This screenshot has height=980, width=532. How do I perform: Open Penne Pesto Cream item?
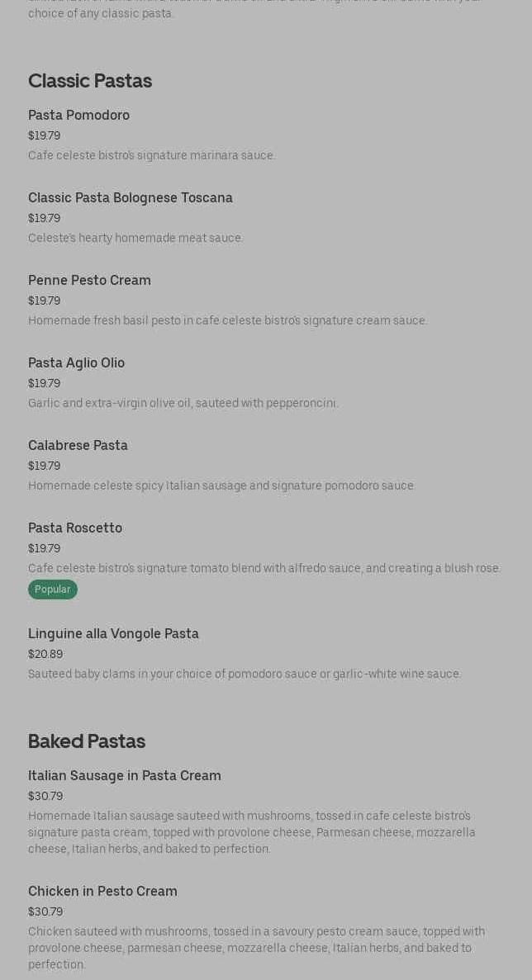89,280
